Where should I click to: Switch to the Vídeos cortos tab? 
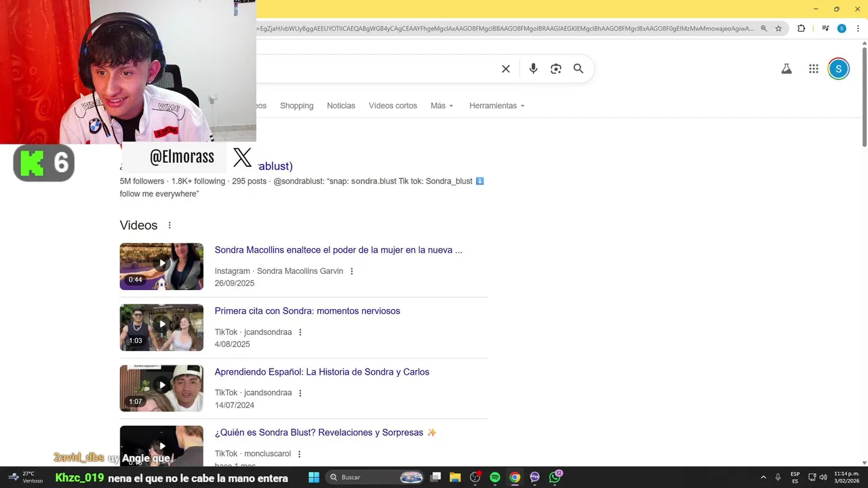393,106
